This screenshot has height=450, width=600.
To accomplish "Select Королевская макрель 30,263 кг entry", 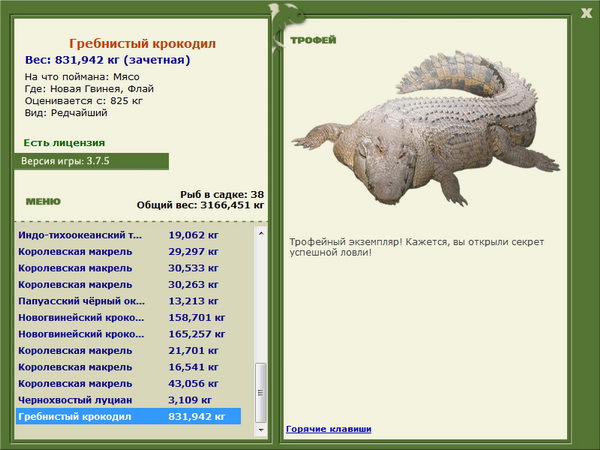I will point(129,285).
